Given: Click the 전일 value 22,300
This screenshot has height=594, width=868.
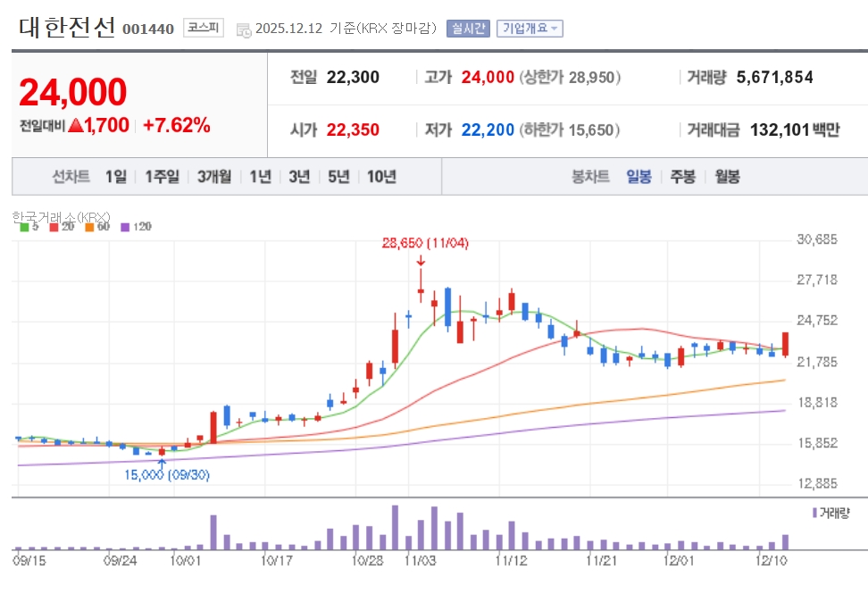Looking at the screenshot, I should [x=353, y=77].
